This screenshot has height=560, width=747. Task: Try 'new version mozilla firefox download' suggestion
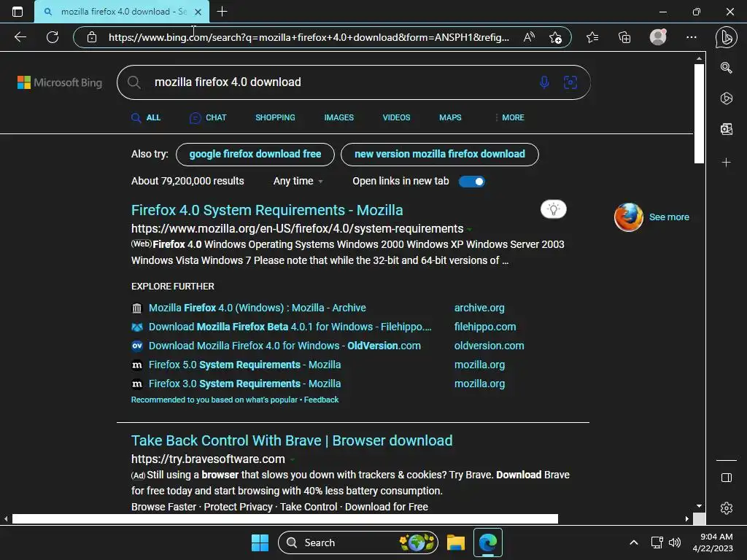point(440,155)
